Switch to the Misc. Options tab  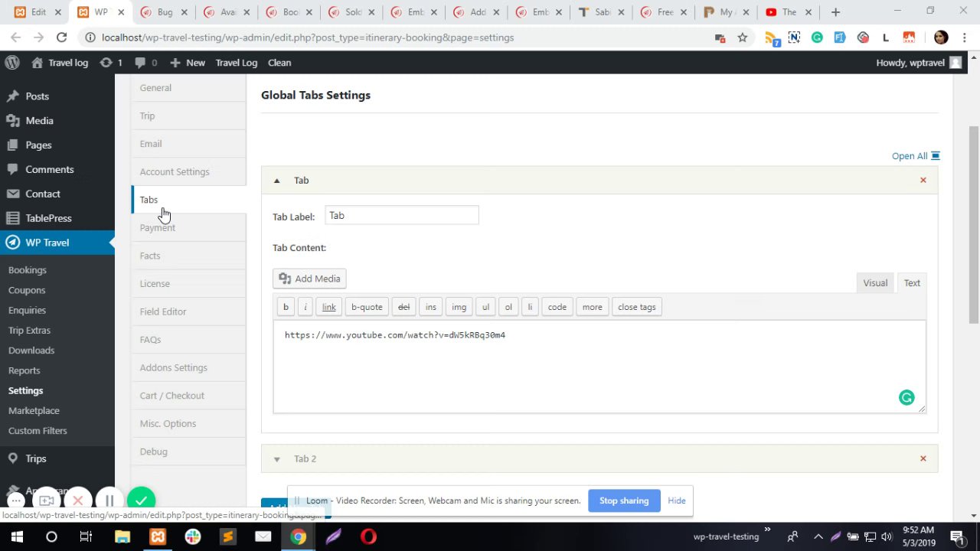pyautogui.click(x=189, y=424)
